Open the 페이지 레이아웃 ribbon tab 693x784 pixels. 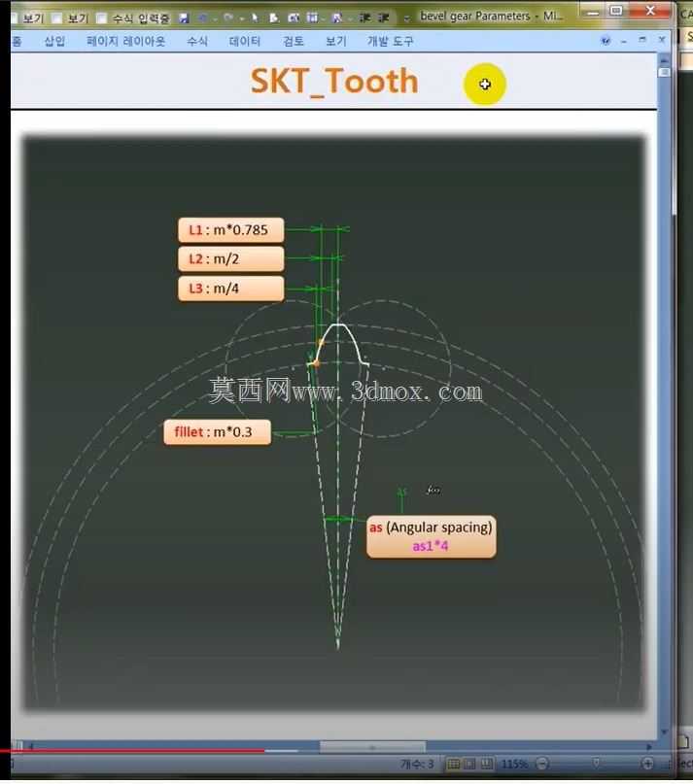pyautogui.click(x=125, y=41)
